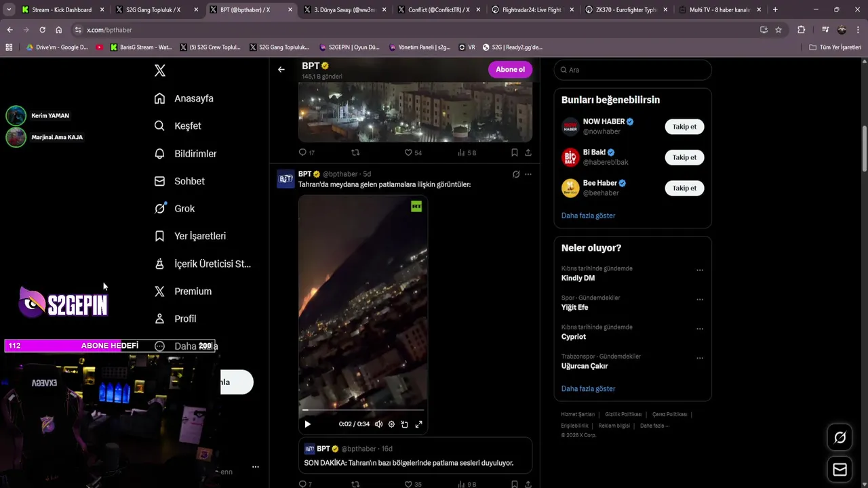This screenshot has height=488, width=868.
Task: Open Drive'ım bookmark
Action: pyautogui.click(x=56, y=47)
